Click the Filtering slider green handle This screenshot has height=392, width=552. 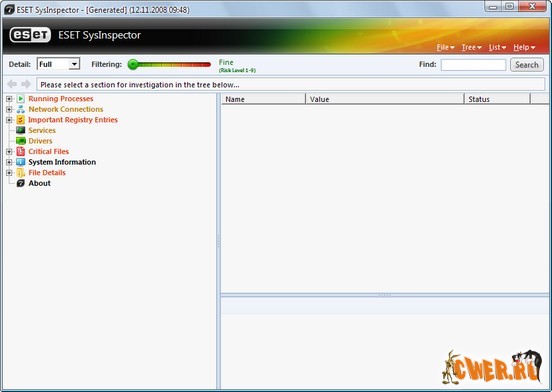tap(133, 64)
